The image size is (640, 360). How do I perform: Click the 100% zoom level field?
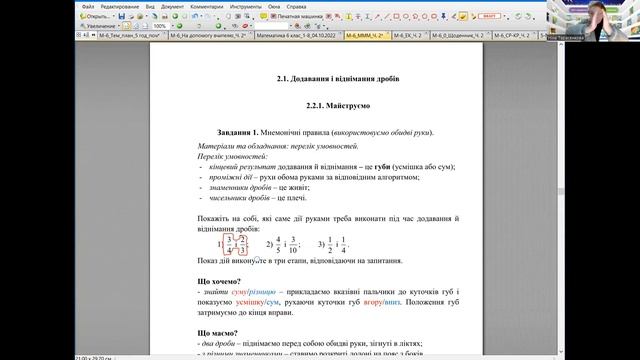click(x=160, y=26)
